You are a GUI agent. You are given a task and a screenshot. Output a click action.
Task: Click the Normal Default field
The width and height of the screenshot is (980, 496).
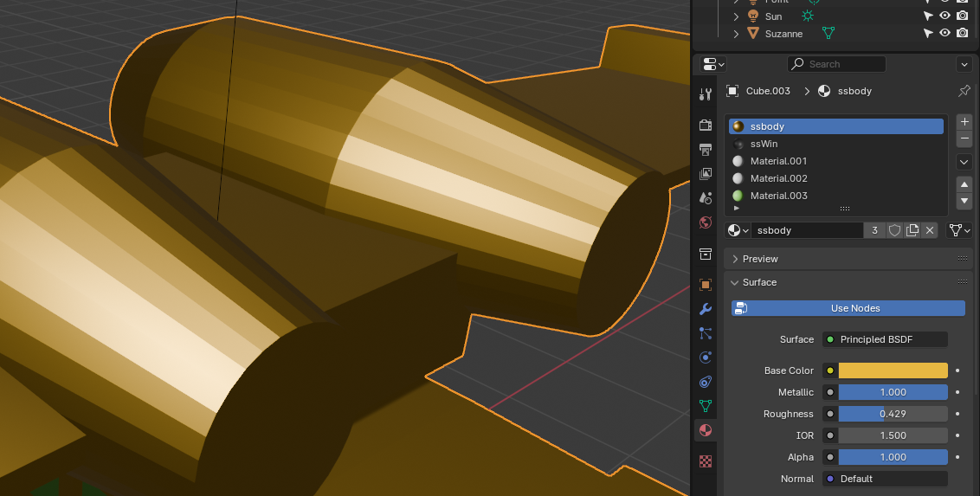point(885,479)
